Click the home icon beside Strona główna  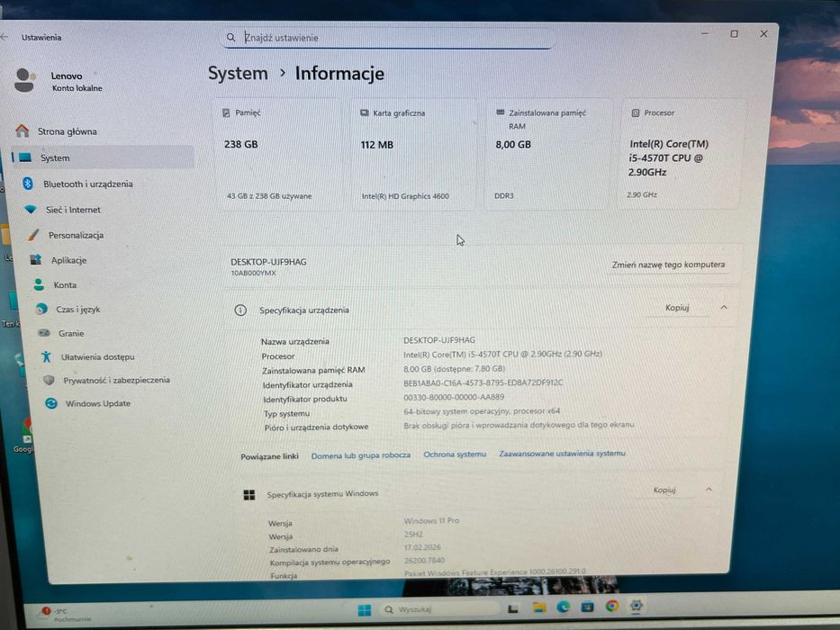coord(23,130)
